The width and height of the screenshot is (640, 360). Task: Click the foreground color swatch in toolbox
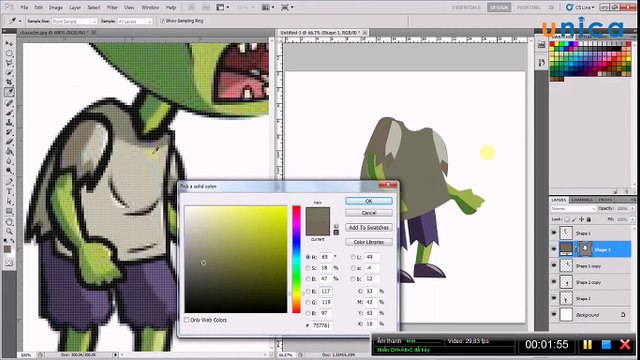[7, 249]
